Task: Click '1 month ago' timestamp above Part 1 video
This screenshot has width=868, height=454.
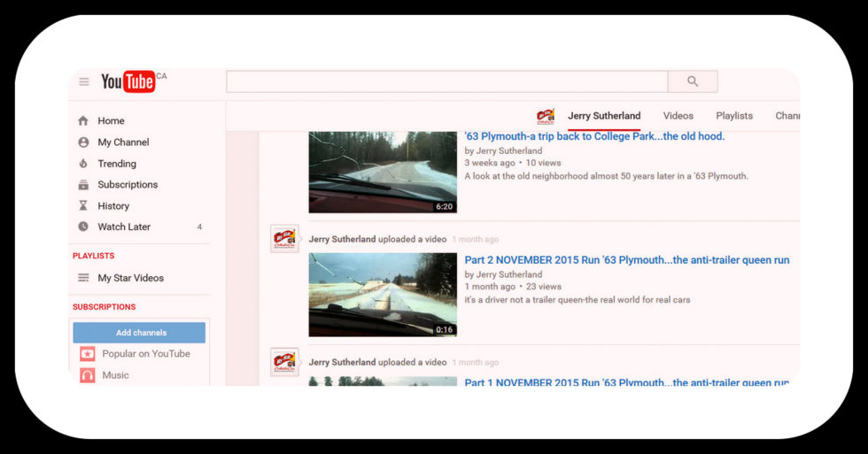Action: [x=475, y=362]
